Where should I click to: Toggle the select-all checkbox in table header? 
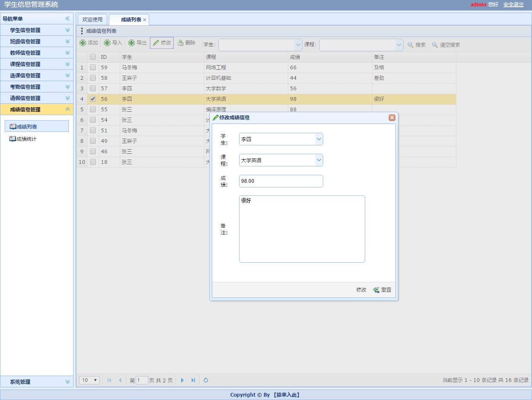(x=93, y=57)
